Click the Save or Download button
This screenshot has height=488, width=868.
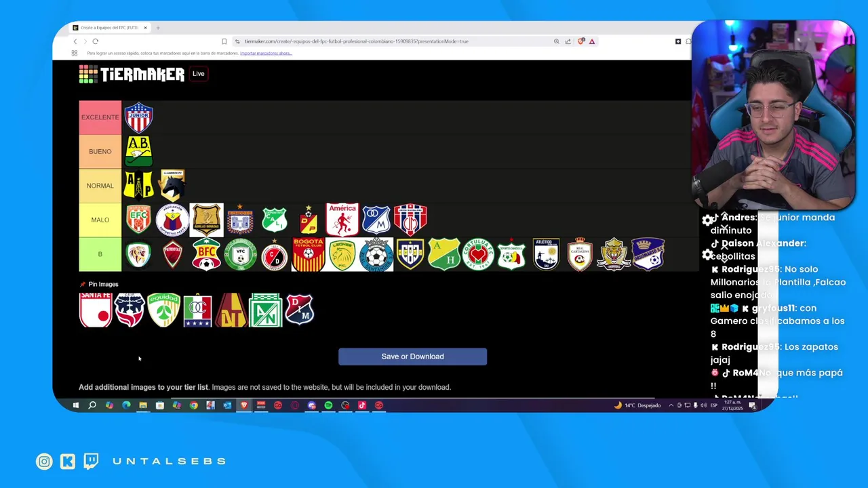(x=412, y=357)
